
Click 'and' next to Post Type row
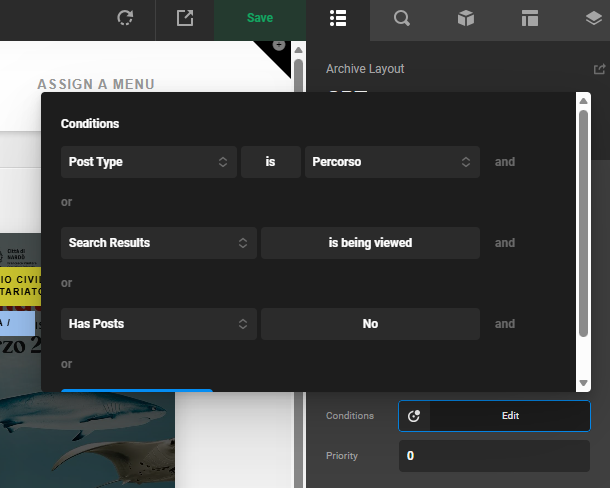[505, 162]
